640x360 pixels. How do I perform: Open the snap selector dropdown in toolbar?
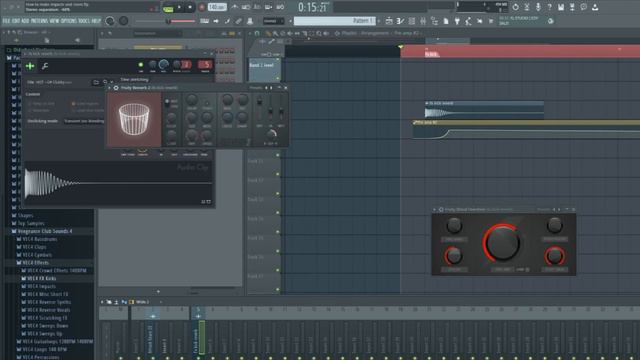coord(273,21)
